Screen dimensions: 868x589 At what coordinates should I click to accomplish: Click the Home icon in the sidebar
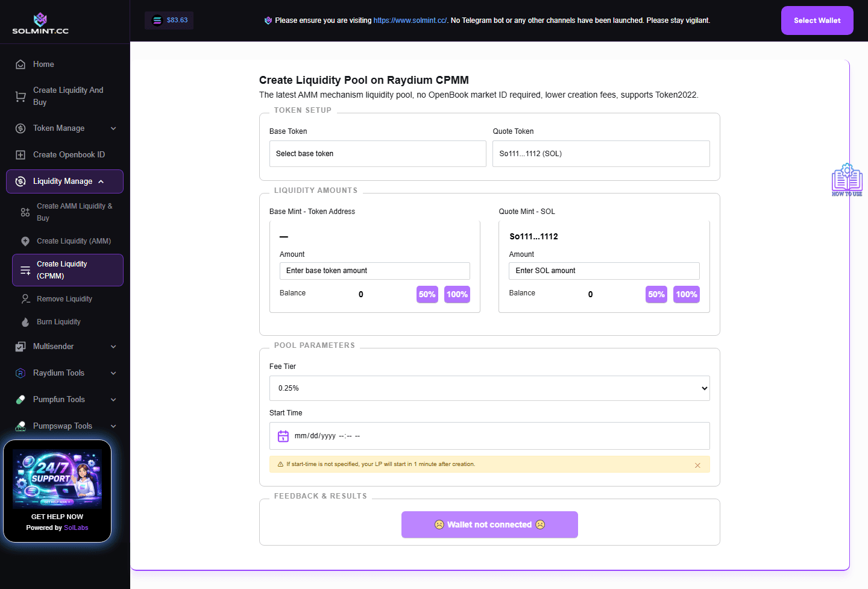pos(20,64)
